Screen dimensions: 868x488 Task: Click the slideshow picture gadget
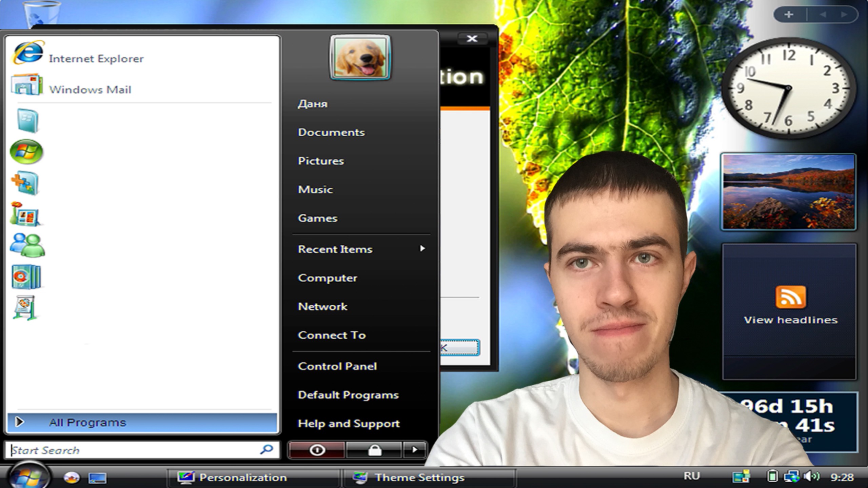(x=789, y=192)
